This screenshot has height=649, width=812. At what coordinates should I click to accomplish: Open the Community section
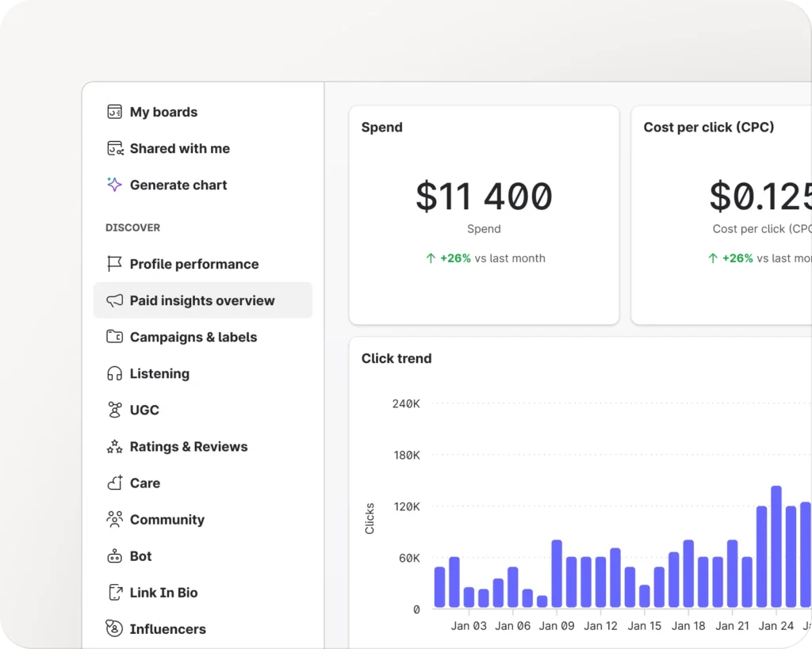click(167, 520)
